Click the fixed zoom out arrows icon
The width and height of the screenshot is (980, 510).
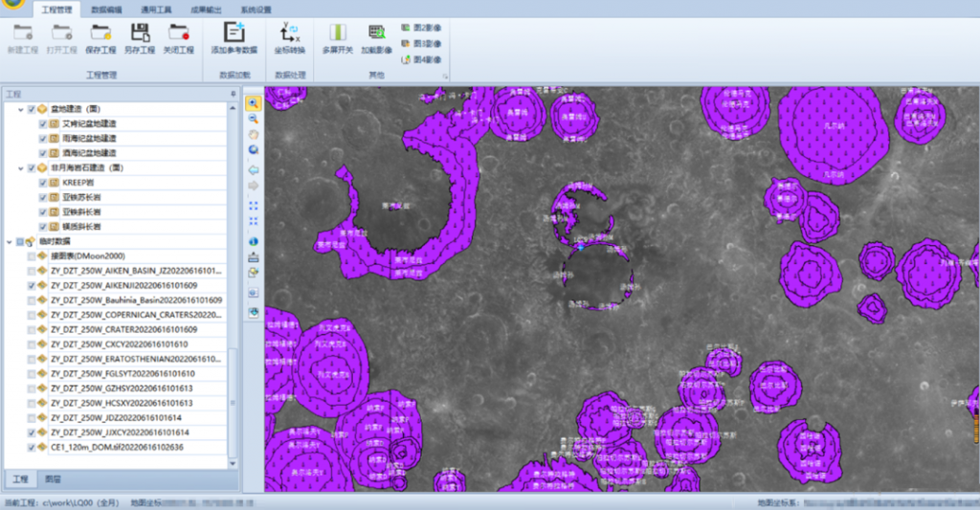pos(253,221)
